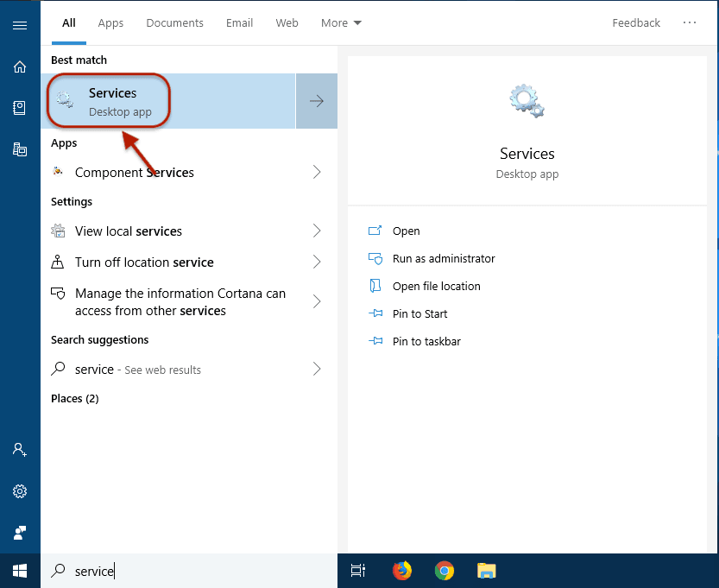719x588 pixels.
Task: Open File Explorer from taskbar
Action: [487, 571]
